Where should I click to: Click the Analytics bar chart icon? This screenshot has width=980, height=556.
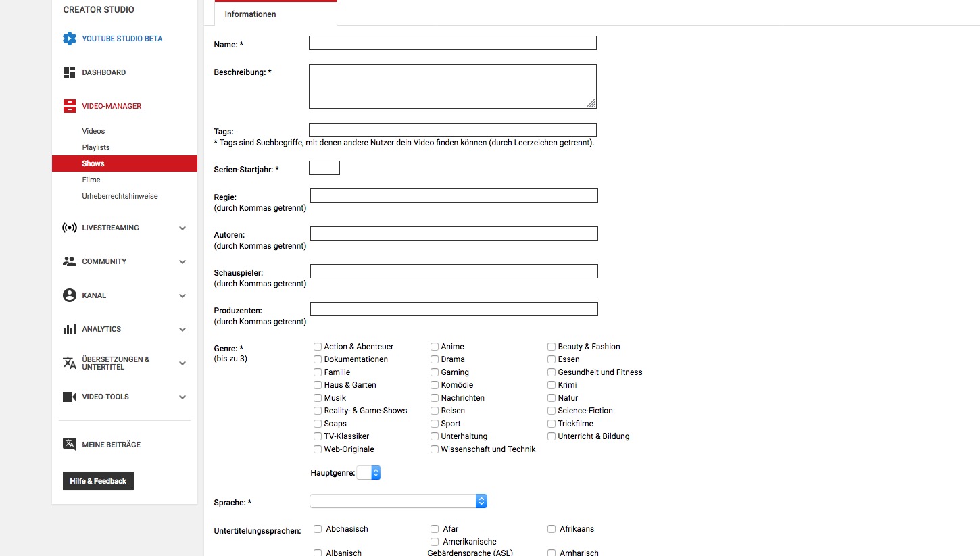pos(70,329)
